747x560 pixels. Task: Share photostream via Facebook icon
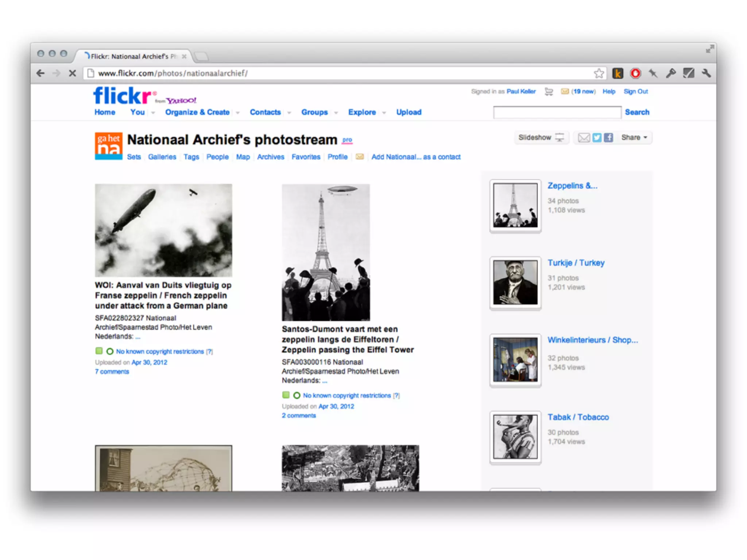(608, 137)
